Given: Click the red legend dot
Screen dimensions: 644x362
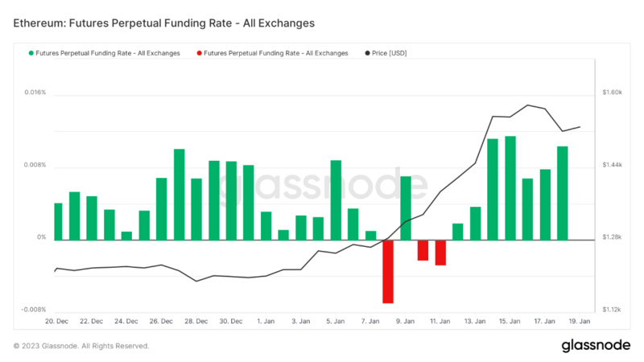Looking at the screenshot, I should (199, 53).
